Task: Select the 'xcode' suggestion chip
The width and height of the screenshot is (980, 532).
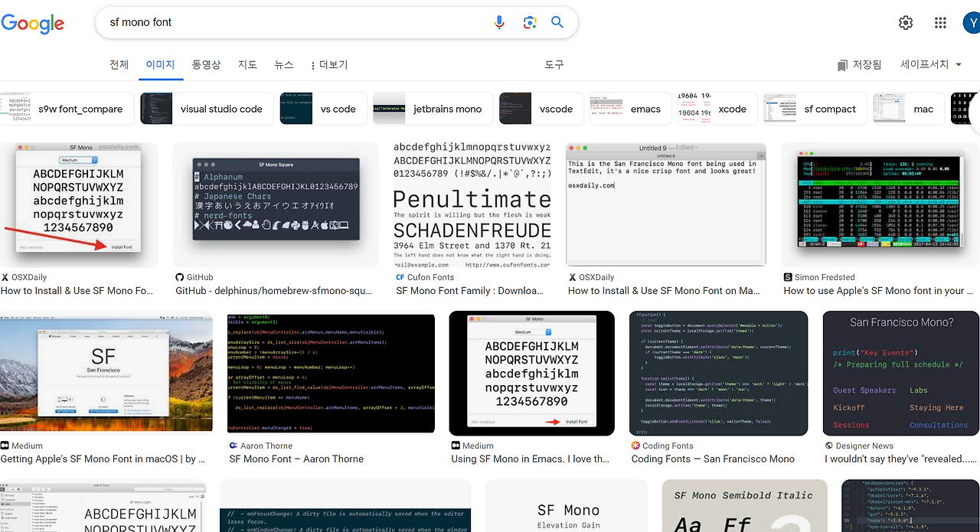Action: (717, 109)
